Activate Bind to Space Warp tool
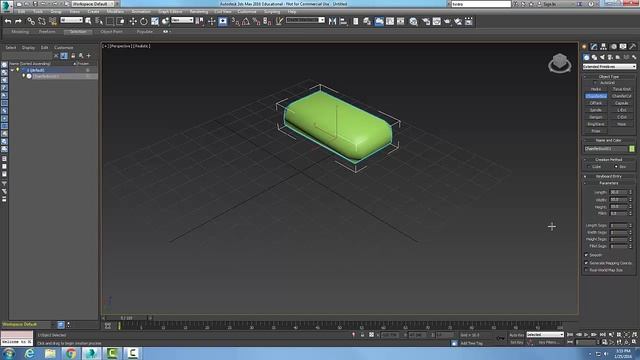 pyautogui.click(x=53, y=21)
